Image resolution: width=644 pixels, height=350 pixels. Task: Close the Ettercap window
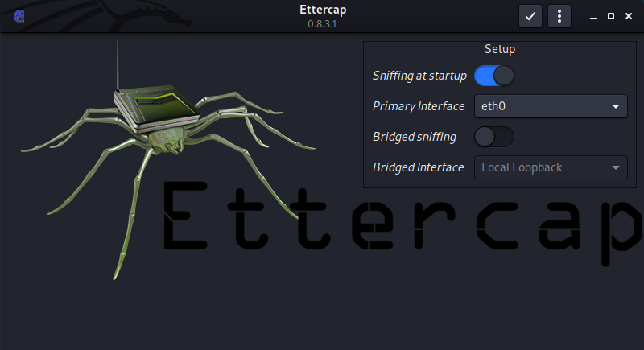pos(629,16)
